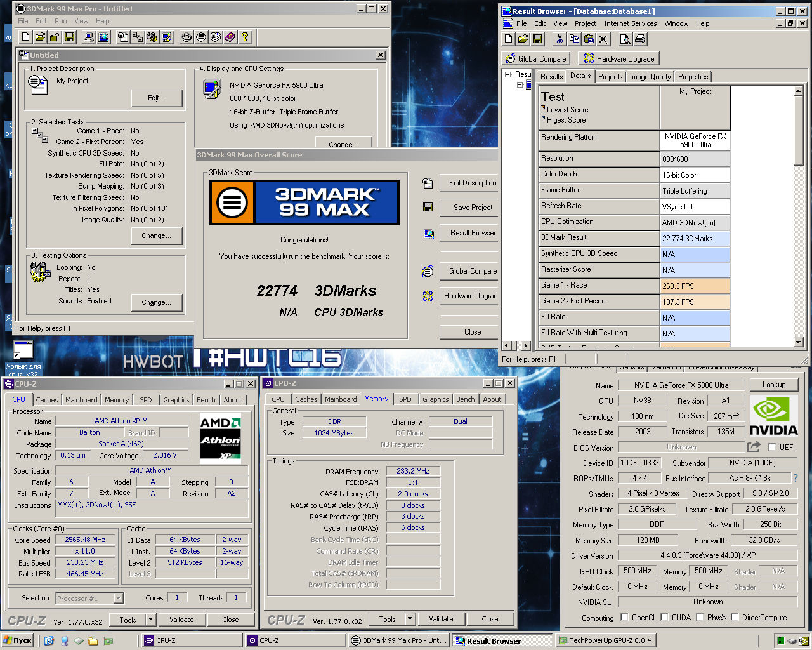Toggle the OpenCL checkbox in GPU-Z
This screenshot has width=812, height=650.
click(624, 617)
